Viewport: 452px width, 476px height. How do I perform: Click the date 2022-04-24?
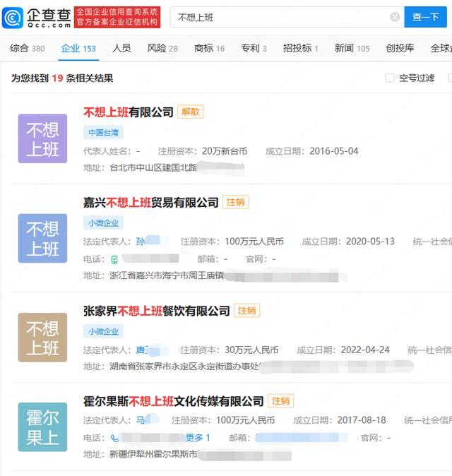pos(365,350)
